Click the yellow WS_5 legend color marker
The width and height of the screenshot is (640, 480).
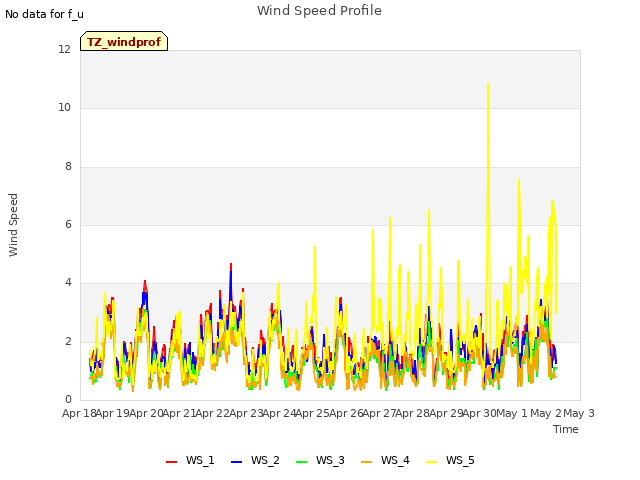[431, 462]
